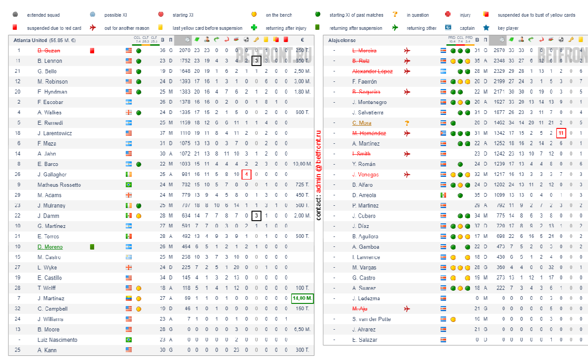Viewport: 588px width, 364px height.
Task: Click the player starts header icon in Alajuelense table
Action: coord(522,40)
